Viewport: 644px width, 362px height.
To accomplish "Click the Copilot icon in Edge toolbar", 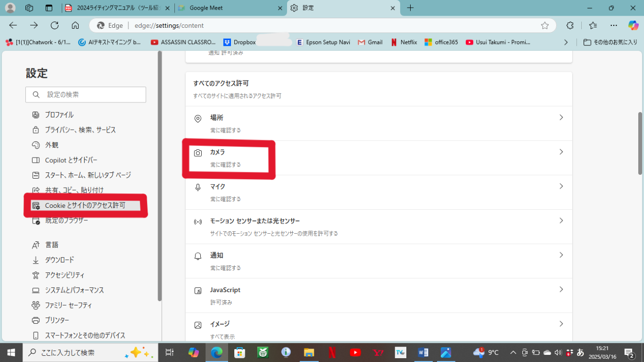I will [x=633, y=25].
